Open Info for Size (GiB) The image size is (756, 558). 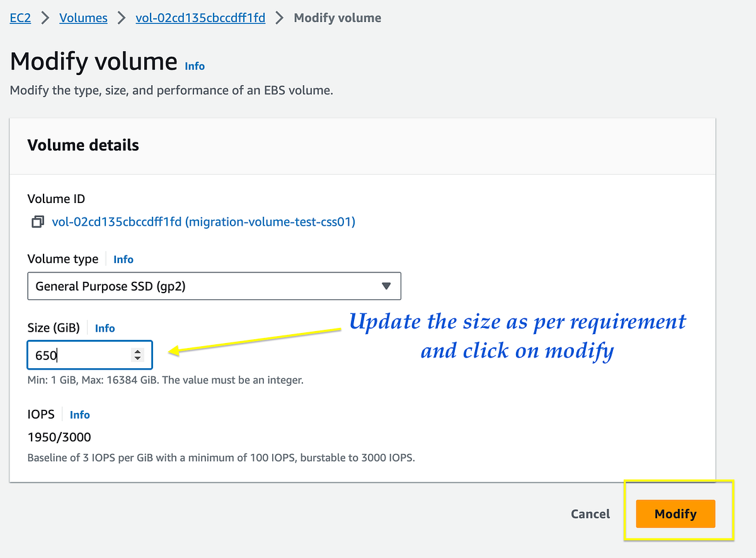(x=105, y=328)
